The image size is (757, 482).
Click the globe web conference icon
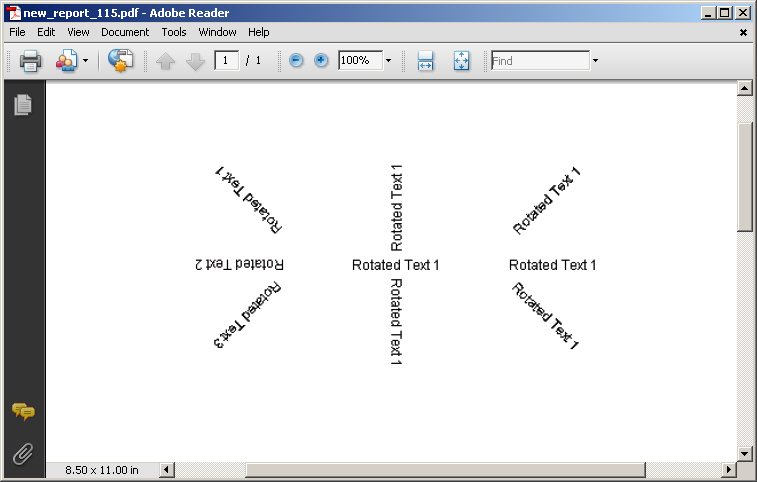click(120, 61)
